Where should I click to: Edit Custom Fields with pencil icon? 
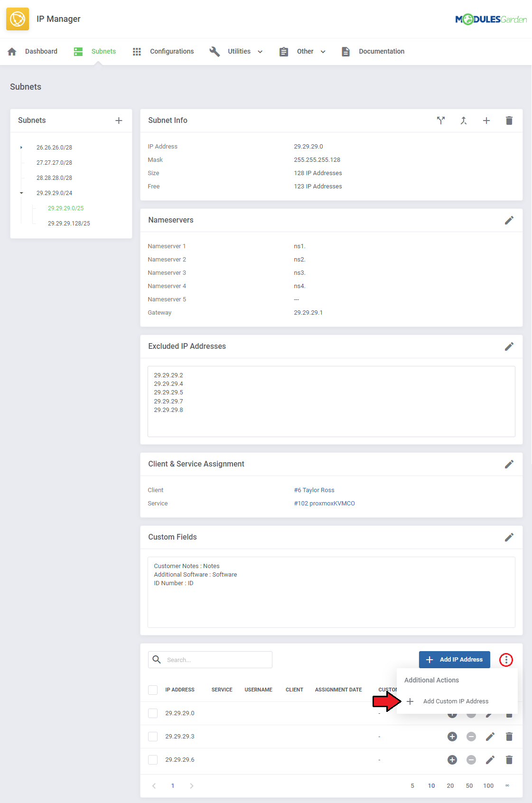(509, 537)
